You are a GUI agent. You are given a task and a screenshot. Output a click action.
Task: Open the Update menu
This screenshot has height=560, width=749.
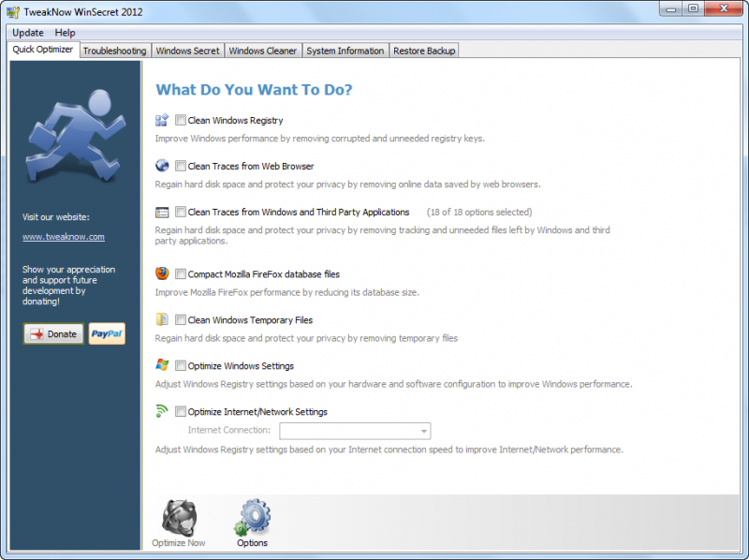28,33
